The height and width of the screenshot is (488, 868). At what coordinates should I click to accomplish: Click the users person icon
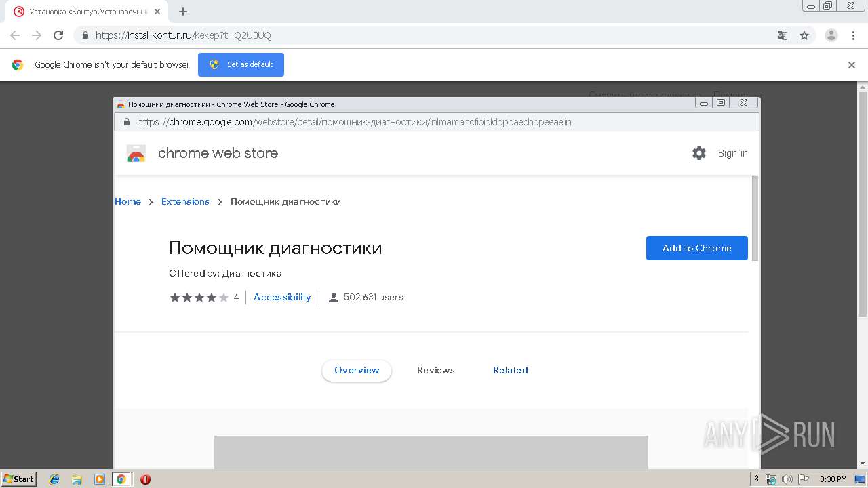(x=333, y=298)
